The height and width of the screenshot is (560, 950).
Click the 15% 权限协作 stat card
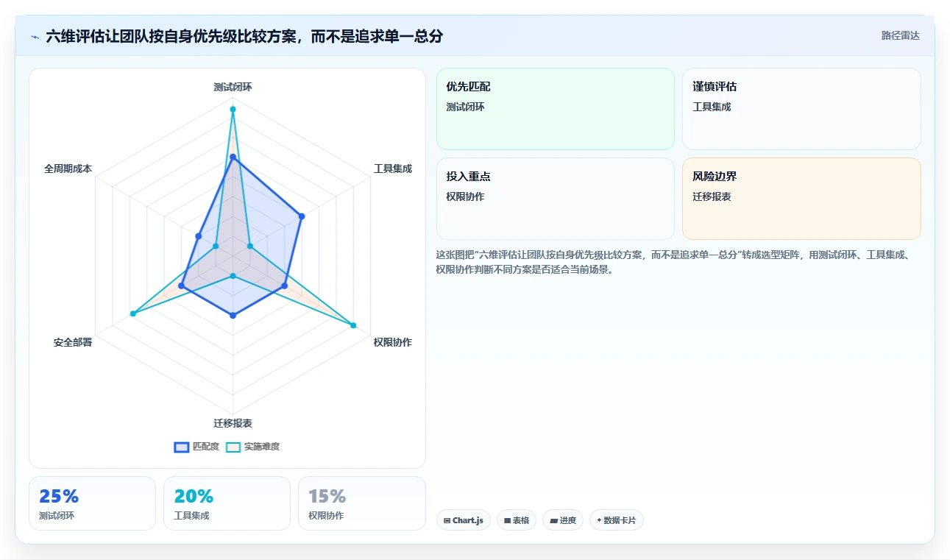tap(362, 503)
